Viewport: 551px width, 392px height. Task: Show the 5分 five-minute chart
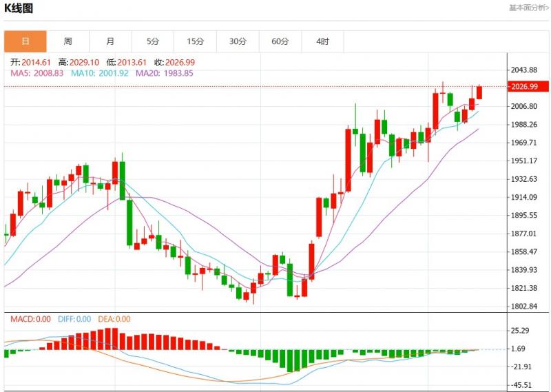(153, 41)
